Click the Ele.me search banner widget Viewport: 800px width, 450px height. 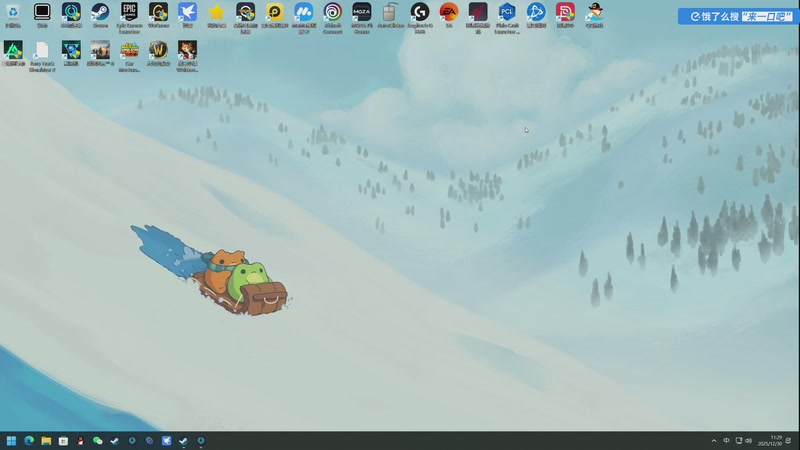[x=737, y=16]
